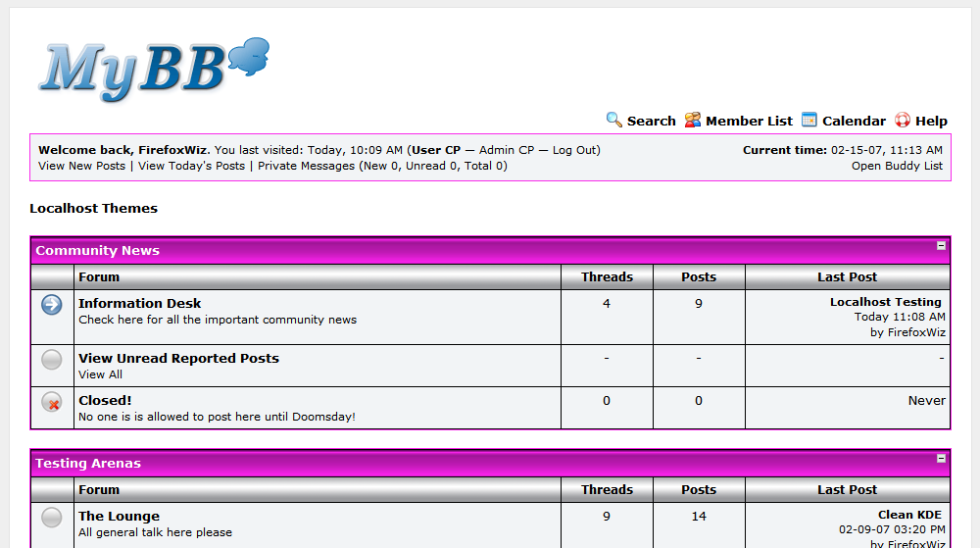The height and width of the screenshot is (548, 980).
Task: Click 'All general talk here please' description
Action: (x=155, y=532)
